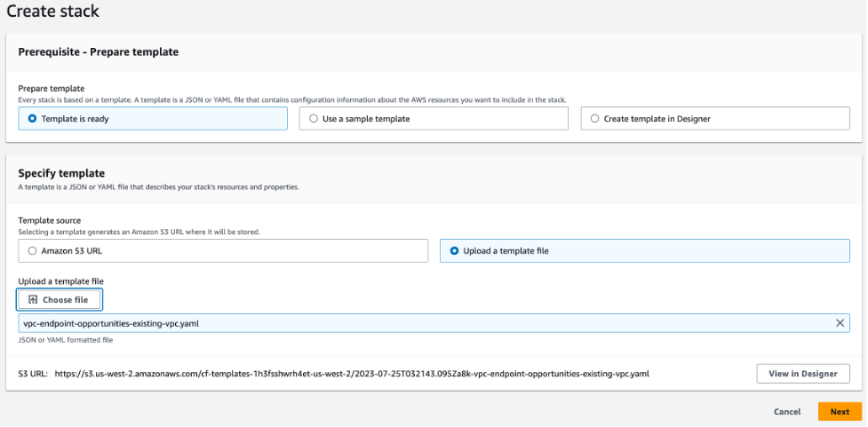
Task: Open View in Designer
Action: point(802,374)
